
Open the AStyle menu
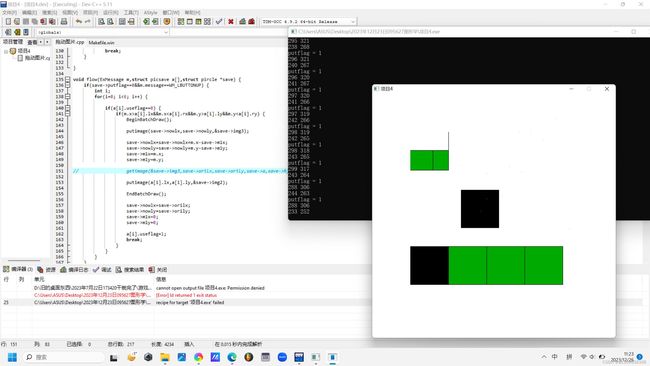[150, 13]
